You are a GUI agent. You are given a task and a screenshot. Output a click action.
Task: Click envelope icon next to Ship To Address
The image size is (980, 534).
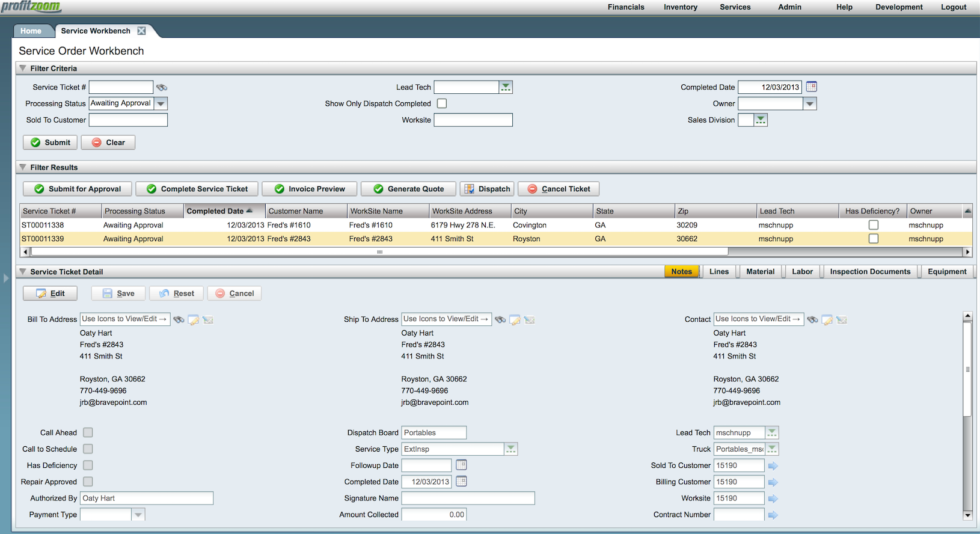click(530, 319)
